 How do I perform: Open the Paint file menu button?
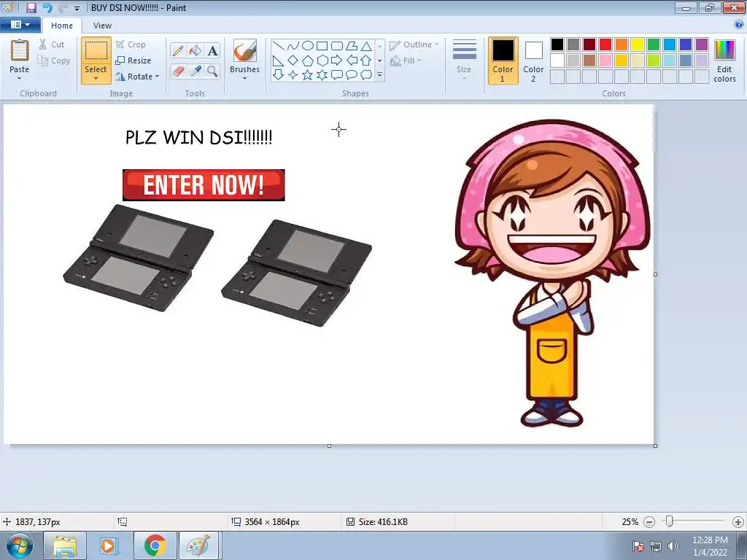pyautogui.click(x=20, y=25)
